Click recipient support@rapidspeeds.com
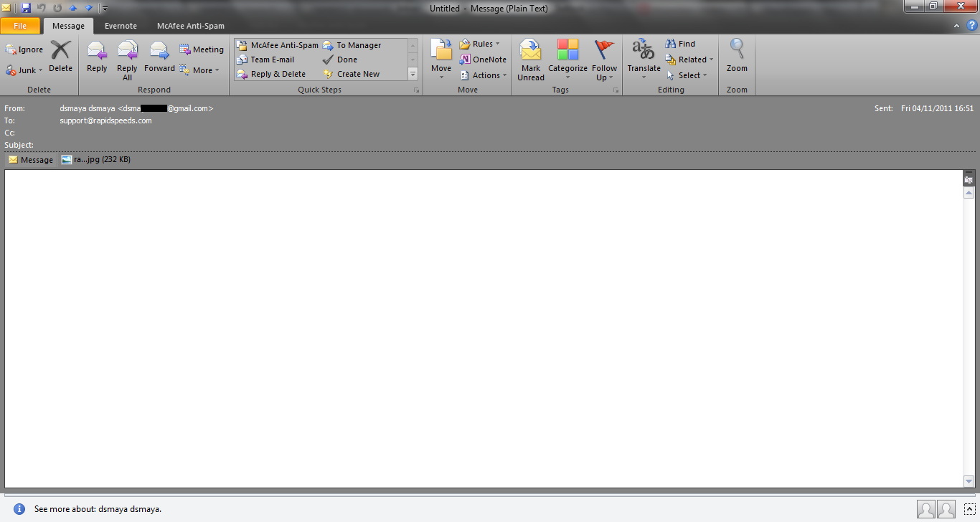 (105, 120)
